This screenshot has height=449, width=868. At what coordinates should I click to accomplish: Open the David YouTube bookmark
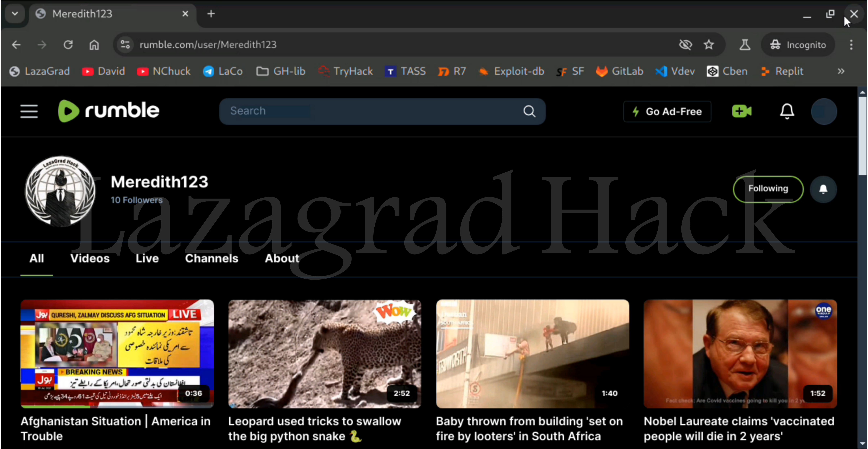(103, 71)
